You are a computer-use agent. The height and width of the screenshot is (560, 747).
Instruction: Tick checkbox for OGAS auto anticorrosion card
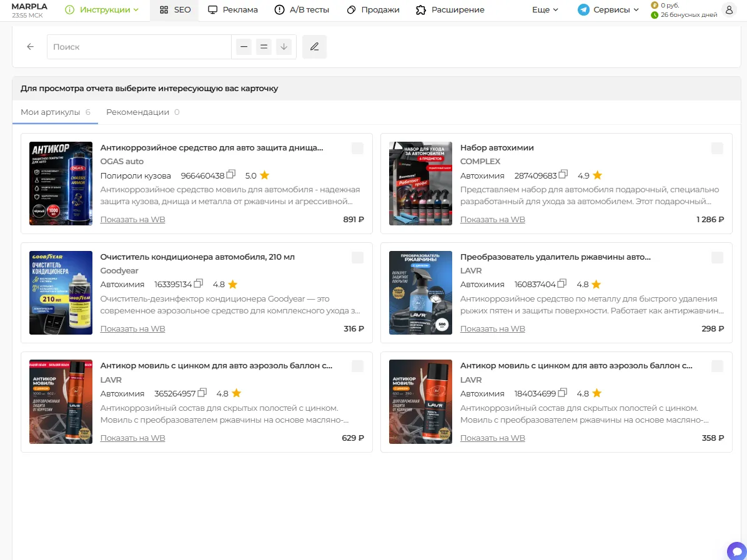[x=357, y=148]
